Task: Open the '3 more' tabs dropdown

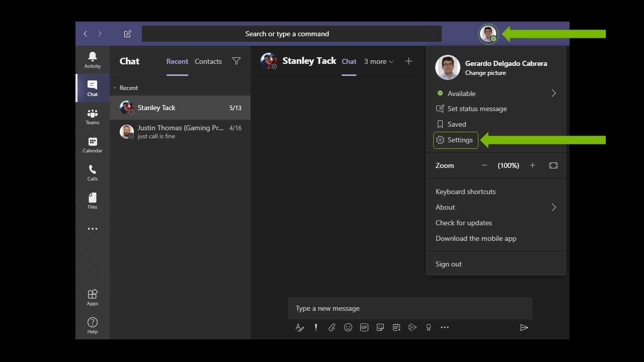Action: click(379, 61)
